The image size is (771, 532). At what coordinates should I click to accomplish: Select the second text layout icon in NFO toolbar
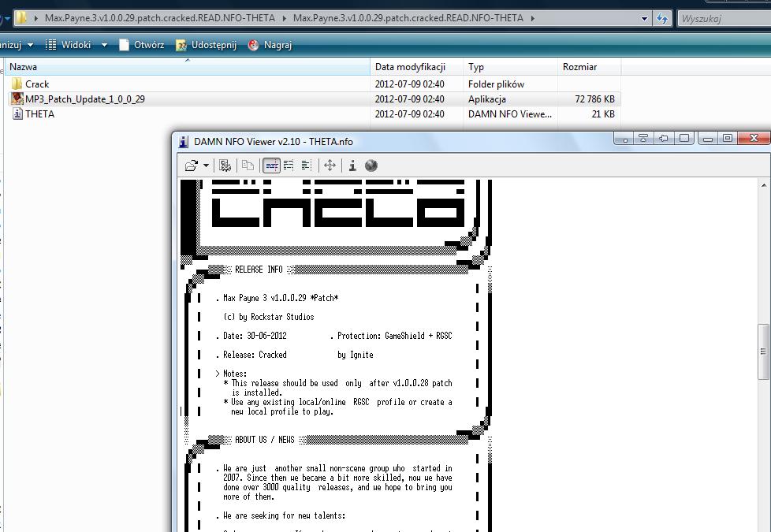(289, 166)
